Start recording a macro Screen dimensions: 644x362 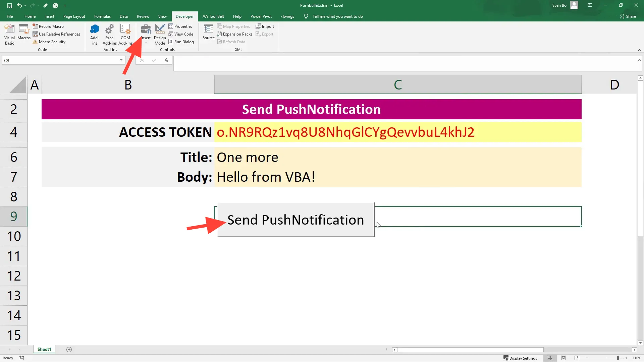pyautogui.click(x=50, y=26)
